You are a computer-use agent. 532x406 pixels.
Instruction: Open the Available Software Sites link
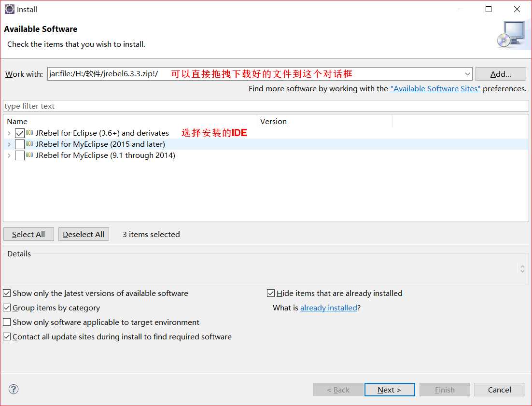pos(435,88)
